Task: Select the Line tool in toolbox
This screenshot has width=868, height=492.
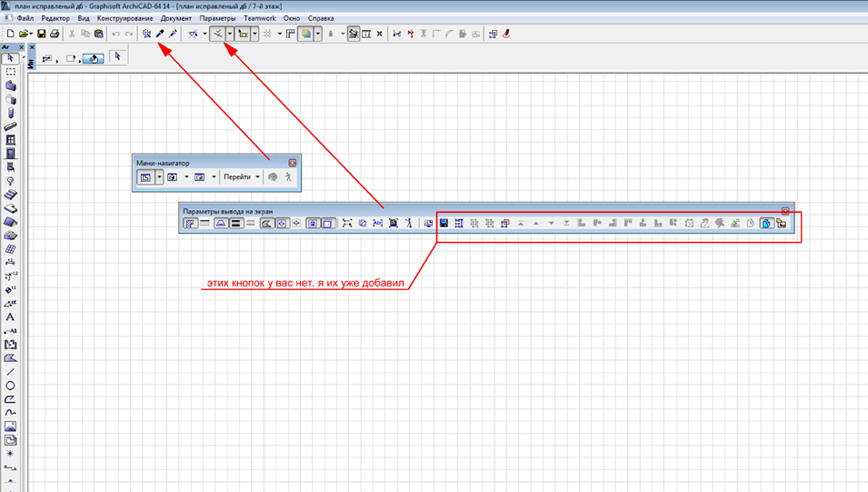Action: [x=10, y=371]
